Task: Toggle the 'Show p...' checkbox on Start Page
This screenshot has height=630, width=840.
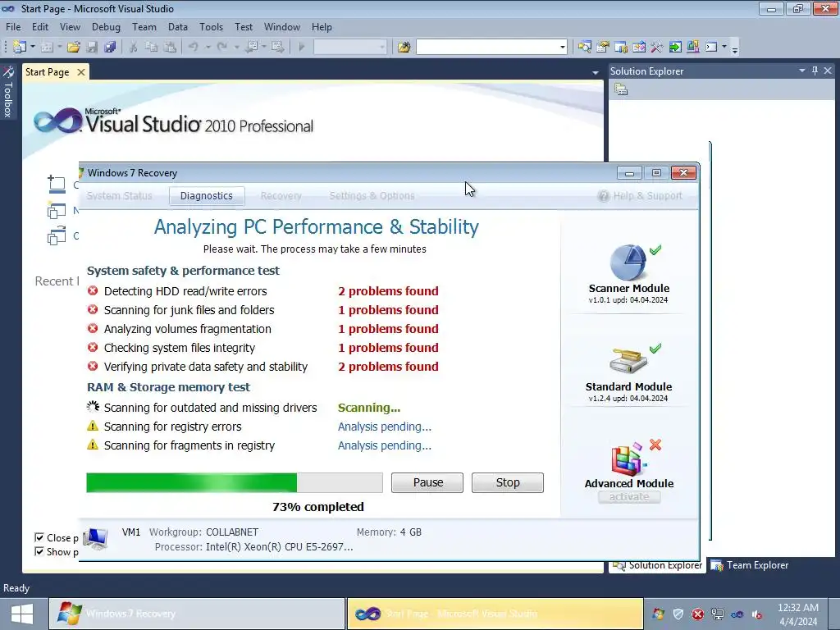Action: [39, 551]
